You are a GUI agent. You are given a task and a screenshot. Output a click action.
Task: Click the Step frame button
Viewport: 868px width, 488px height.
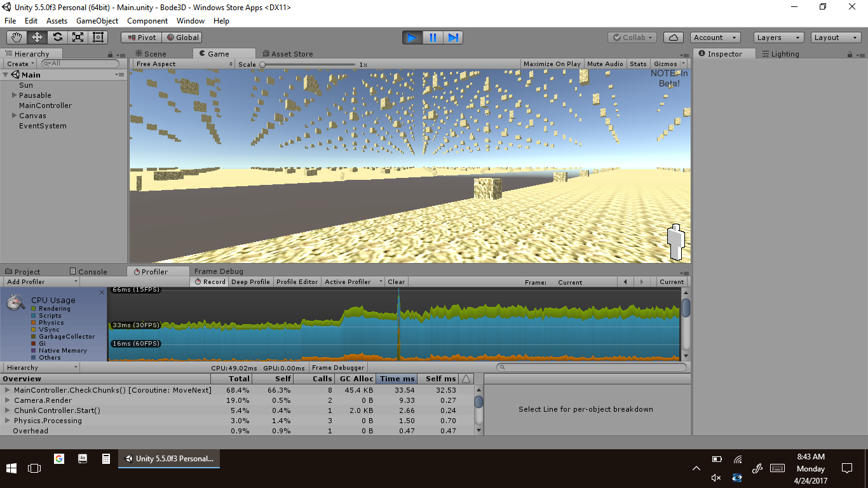pyautogui.click(x=453, y=37)
